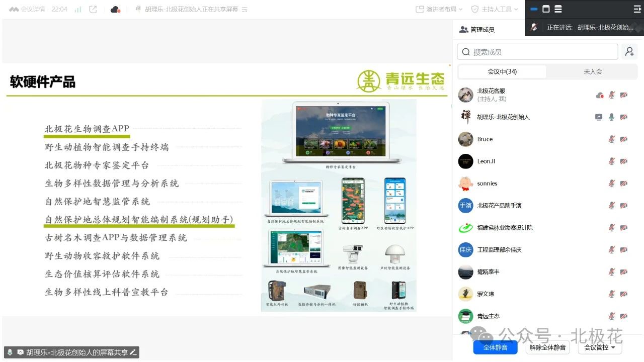Unmute Leon.ll's microphone
Screen dimensions: 644x362
[612, 161]
